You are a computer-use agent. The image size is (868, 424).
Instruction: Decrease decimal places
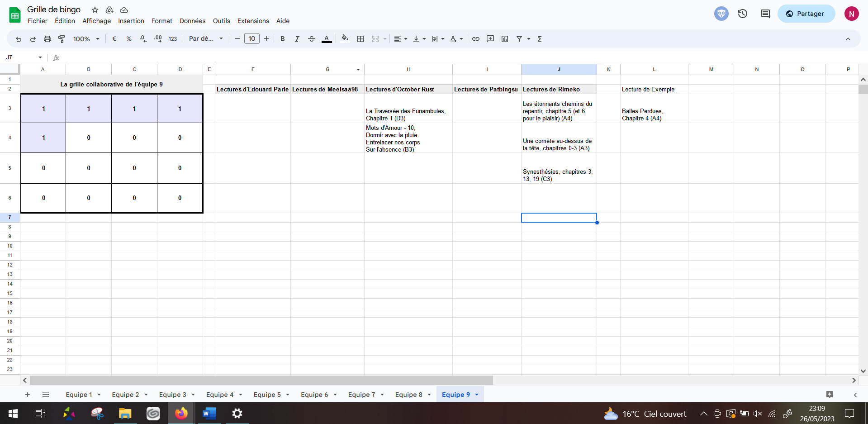[143, 39]
